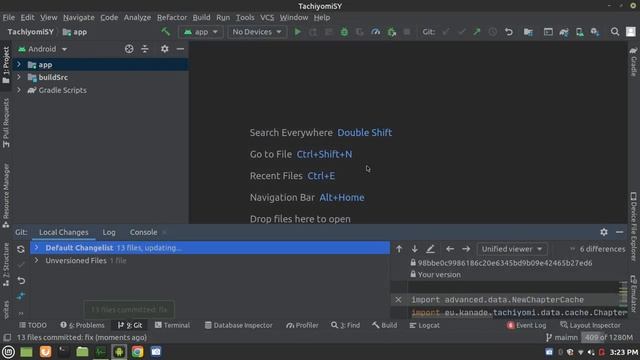Select opened file target icon in Project panel
The width and height of the screenshot is (640, 360).
click(129, 49)
